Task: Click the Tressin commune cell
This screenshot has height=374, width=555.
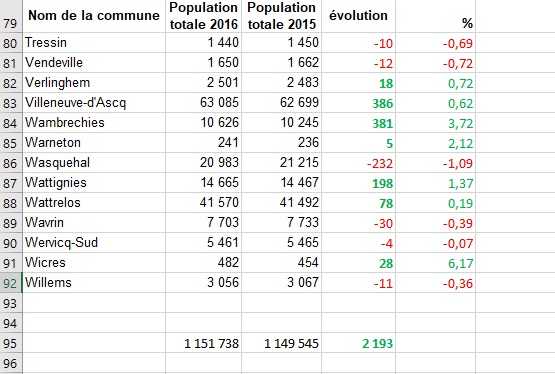Action: point(94,43)
